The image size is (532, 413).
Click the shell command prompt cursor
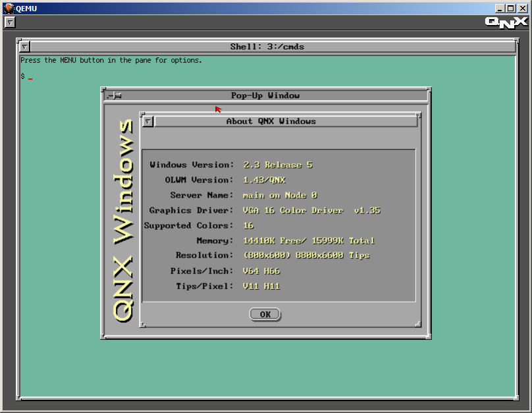point(30,78)
